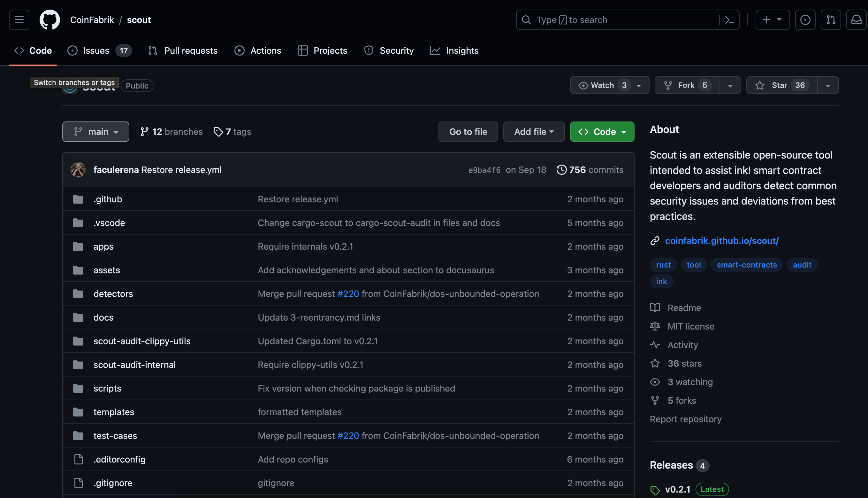Open the detectors folder
The width and height of the screenshot is (868, 498).
(x=113, y=294)
